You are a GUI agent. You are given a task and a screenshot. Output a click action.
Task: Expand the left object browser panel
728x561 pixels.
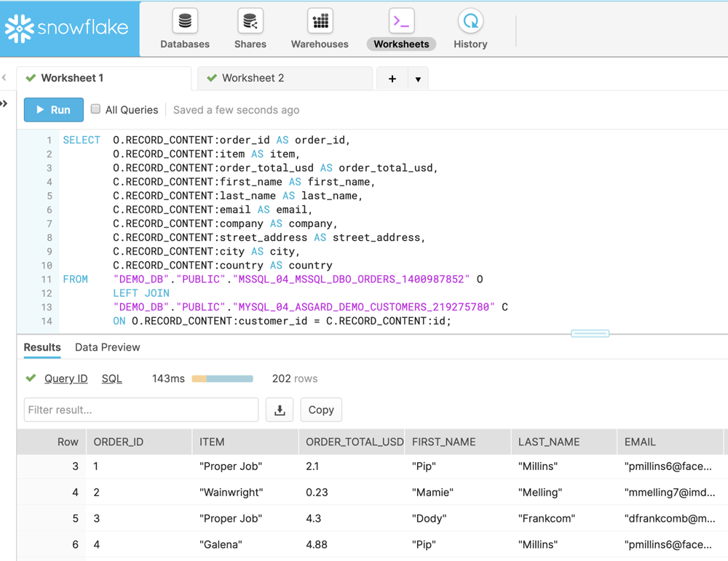coord(4,103)
